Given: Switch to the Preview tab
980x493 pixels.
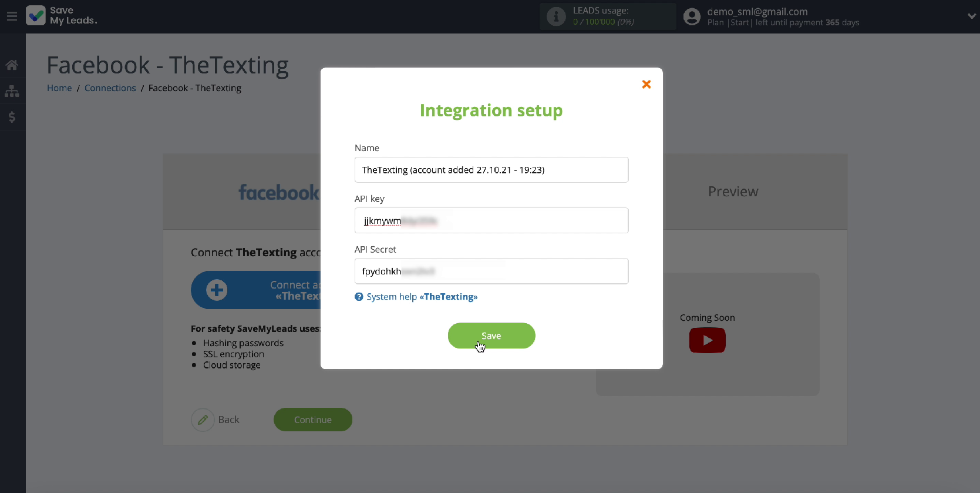Looking at the screenshot, I should coord(733,192).
